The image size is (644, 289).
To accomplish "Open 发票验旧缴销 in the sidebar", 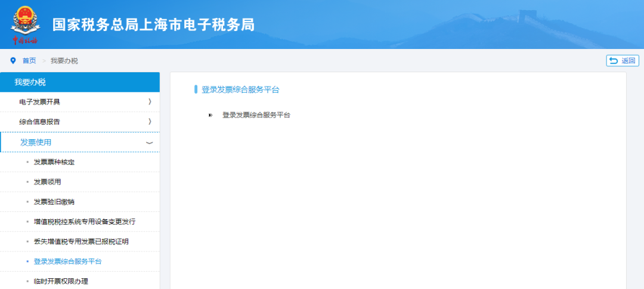I will tap(54, 202).
